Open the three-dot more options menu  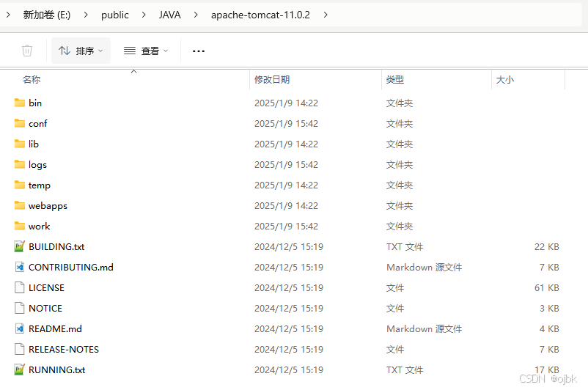(199, 51)
